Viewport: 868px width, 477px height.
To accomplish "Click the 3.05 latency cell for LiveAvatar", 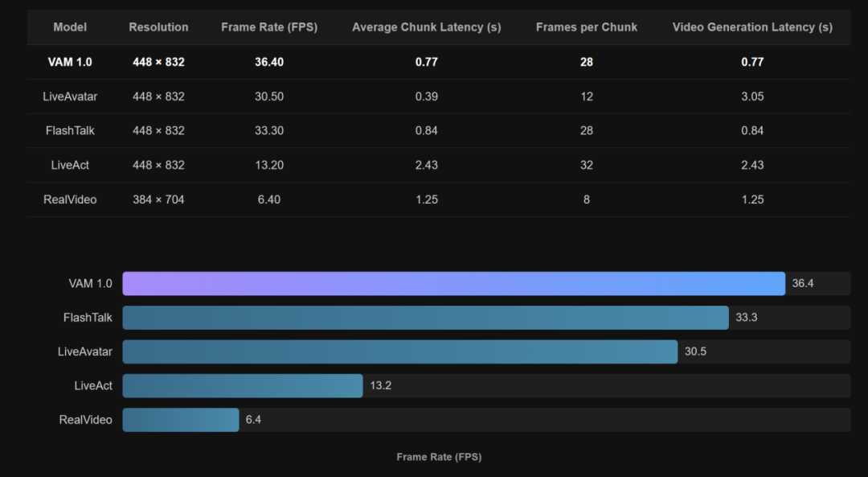I will [x=752, y=97].
